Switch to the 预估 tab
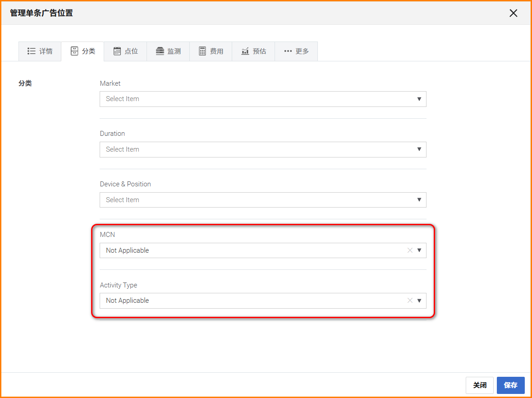This screenshot has width=532, height=398. (x=253, y=51)
